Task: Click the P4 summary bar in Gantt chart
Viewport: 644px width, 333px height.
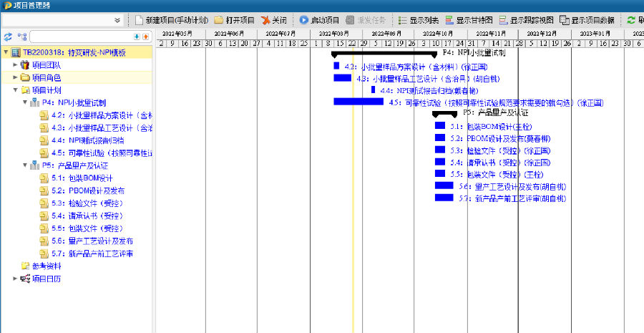Action: [x=384, y=54]
